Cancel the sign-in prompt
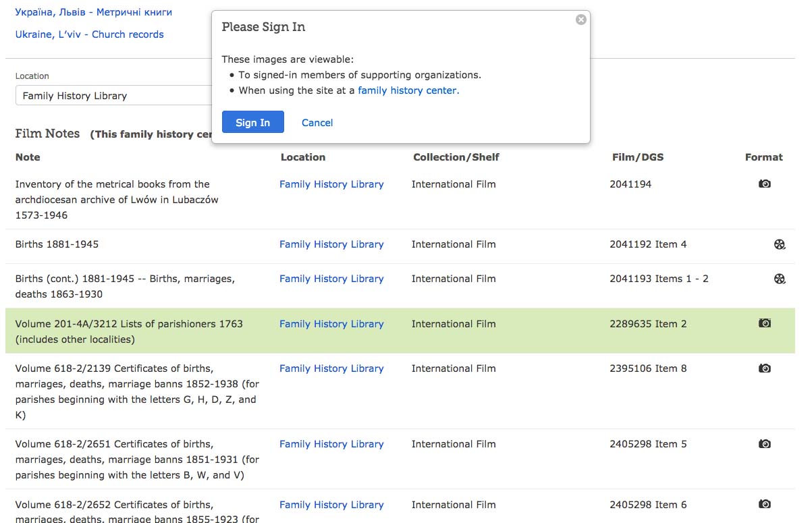Image resolution: width=812 pixels, height=523 pixels. [317, 123]
